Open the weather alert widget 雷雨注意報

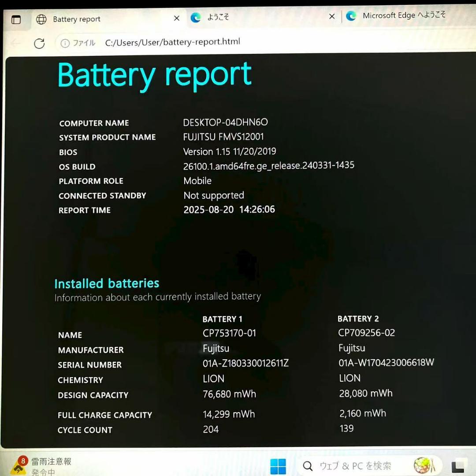tap(41, 466)
